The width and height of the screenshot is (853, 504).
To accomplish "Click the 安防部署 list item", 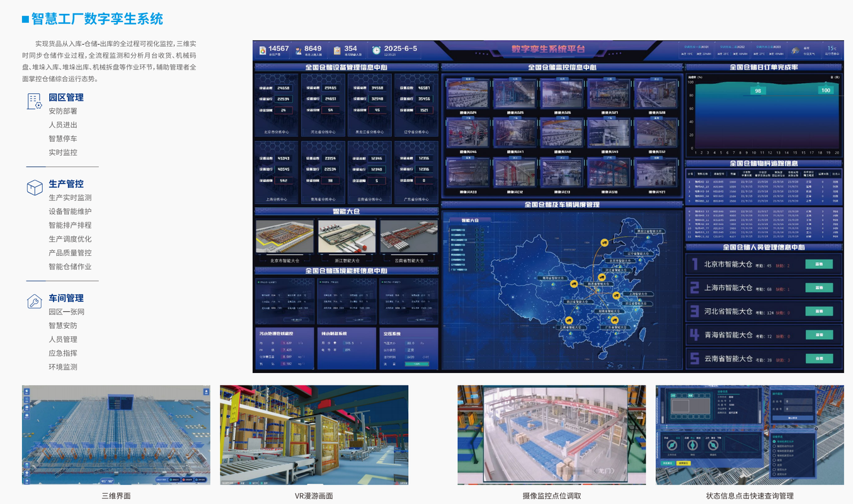I will 63,111.
